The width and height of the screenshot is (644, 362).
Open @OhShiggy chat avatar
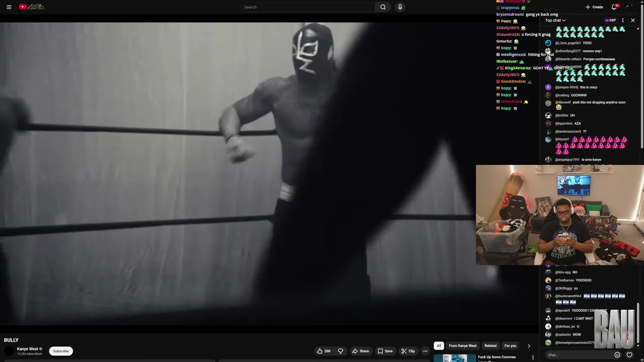pos(548,288)
